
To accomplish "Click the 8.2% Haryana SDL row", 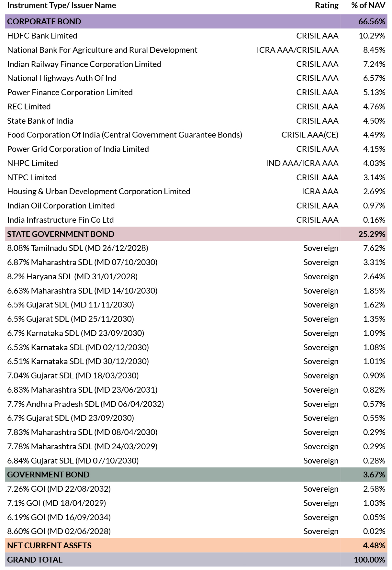I will (196, 276).
